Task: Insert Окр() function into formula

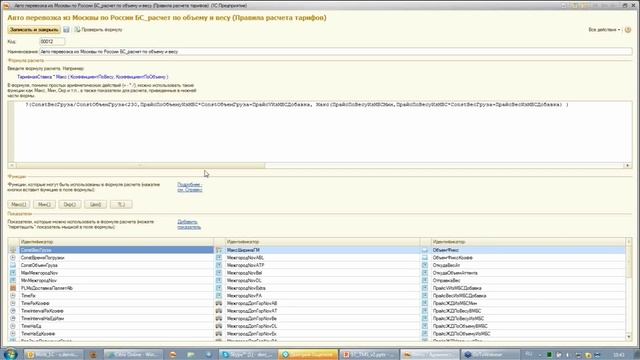Action: (70, 204)
